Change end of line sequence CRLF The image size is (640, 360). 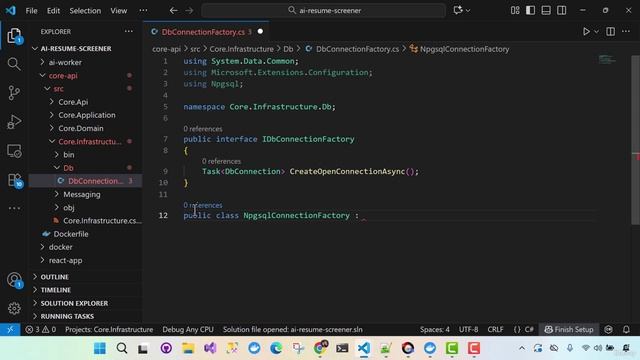point(495,329)
